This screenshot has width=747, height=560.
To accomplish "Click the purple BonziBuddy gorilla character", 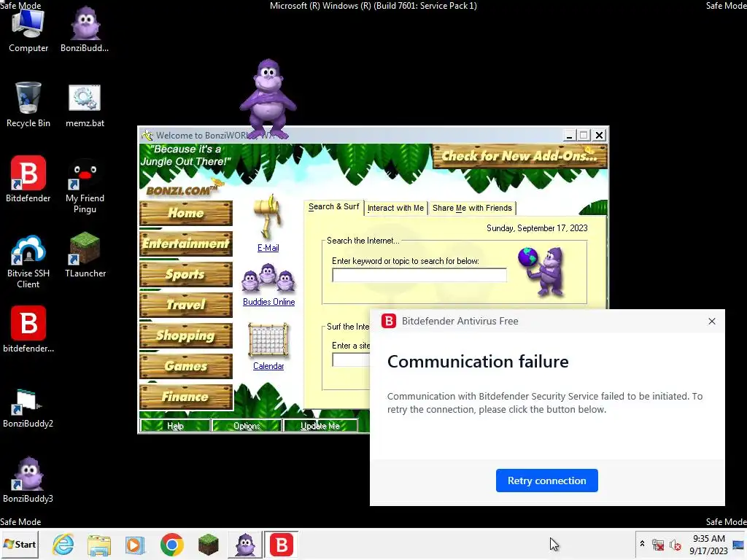I will (x=268, y=98).
